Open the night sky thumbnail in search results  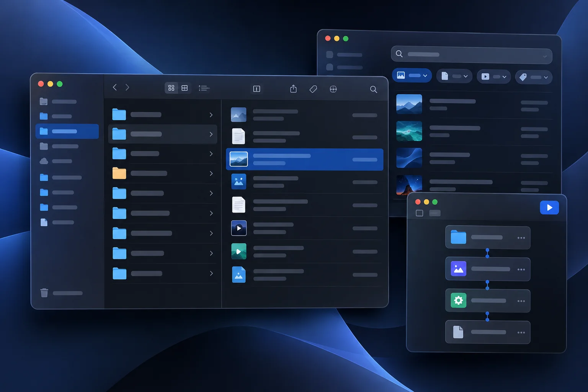pos(409,185)
